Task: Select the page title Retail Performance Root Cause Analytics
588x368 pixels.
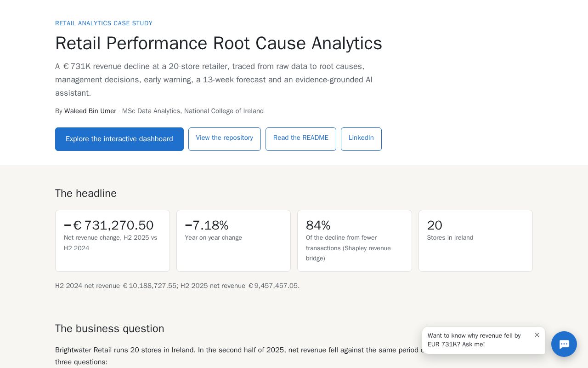Action: point(219,43)
